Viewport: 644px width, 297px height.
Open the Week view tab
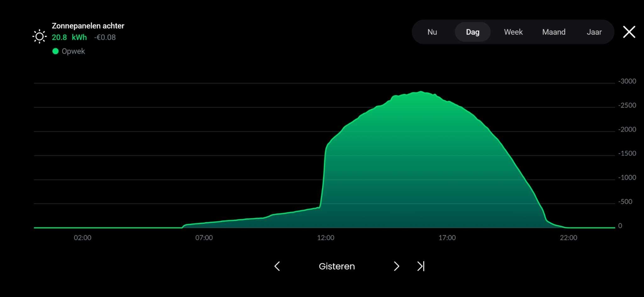(513, 32)
